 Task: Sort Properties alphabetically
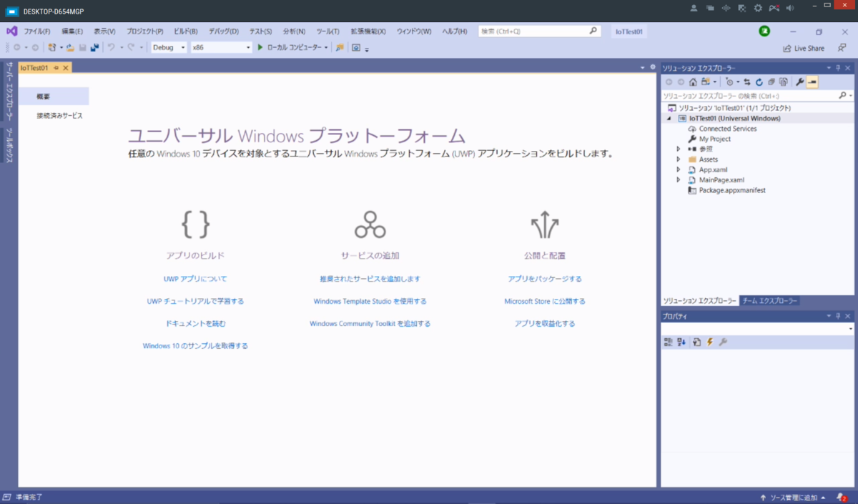tap(680, 342)
